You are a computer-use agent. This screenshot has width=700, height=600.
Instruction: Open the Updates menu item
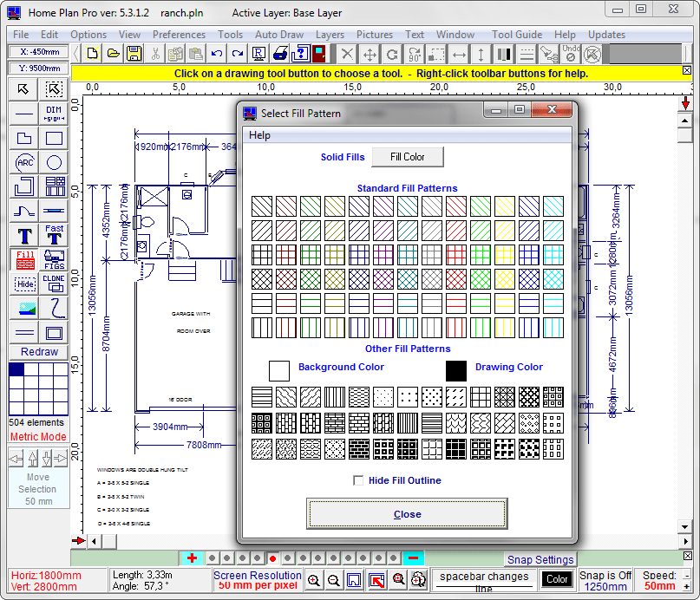point(606,35)
